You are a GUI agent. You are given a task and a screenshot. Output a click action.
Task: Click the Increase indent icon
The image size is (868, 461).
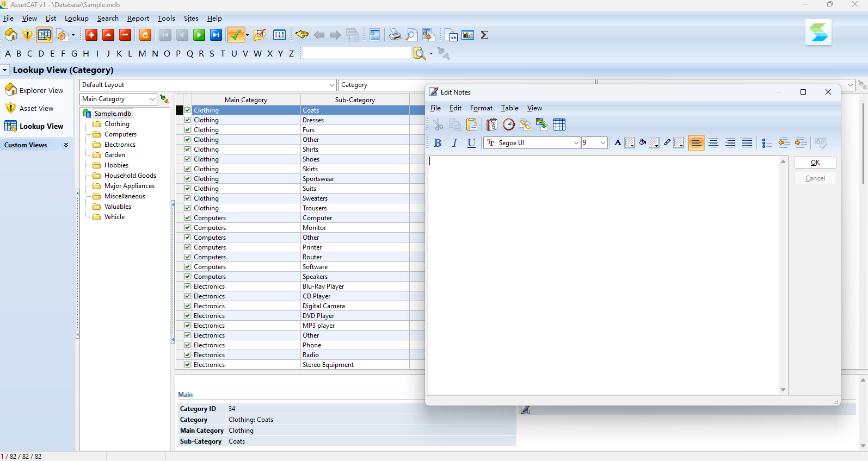pos(801,143)
